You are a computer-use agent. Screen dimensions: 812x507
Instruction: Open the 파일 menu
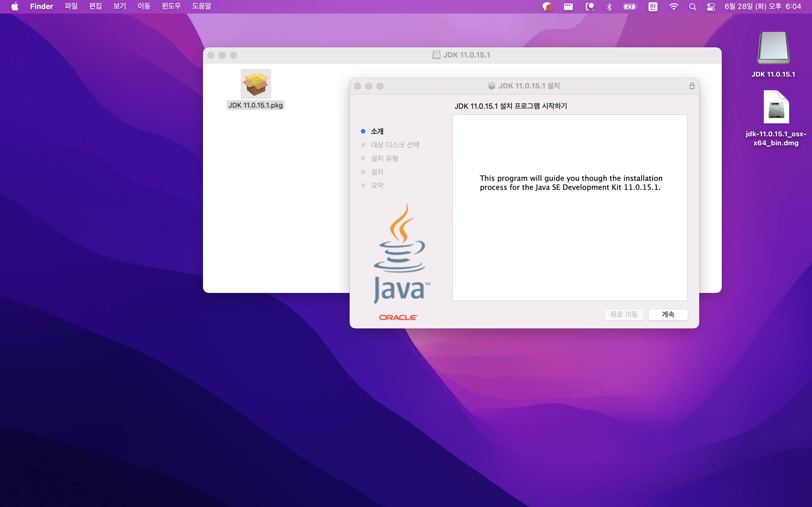pyautogui.click(x=71, y=6)
